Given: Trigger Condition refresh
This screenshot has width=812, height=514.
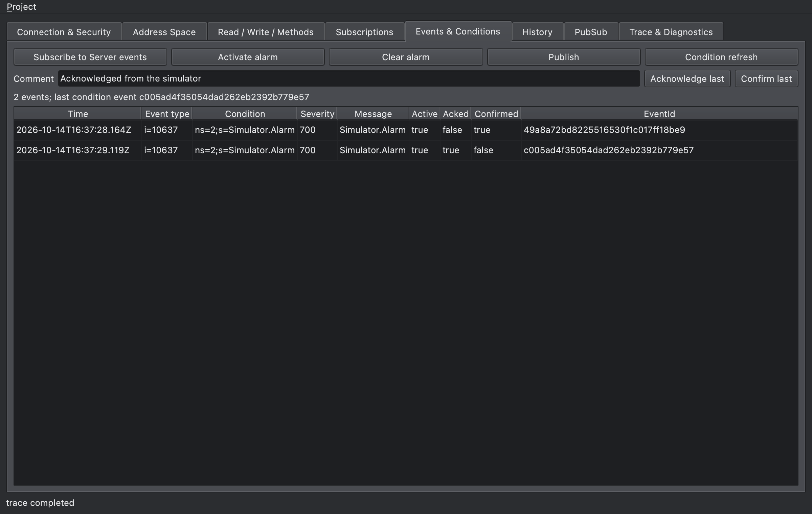Looking at the screenshot, I should pos(721,57).
